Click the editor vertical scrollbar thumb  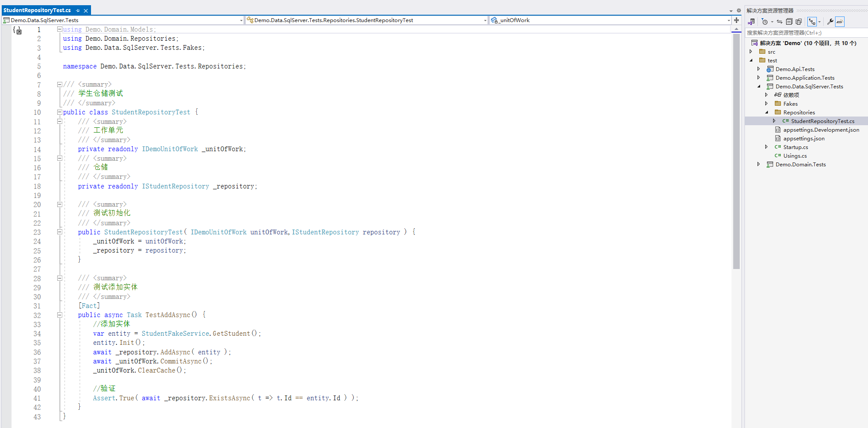736,152
